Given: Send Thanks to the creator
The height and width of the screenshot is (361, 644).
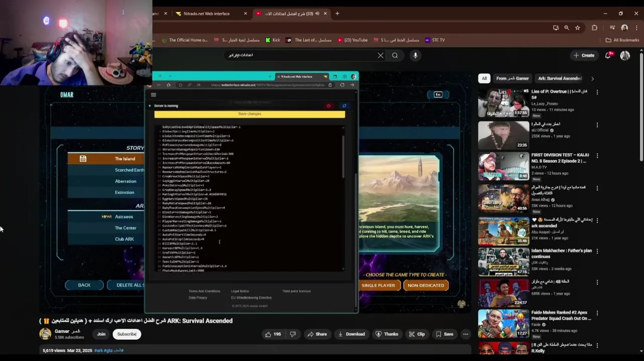Looking at the screenshot, I should click(x=387, y=334).
